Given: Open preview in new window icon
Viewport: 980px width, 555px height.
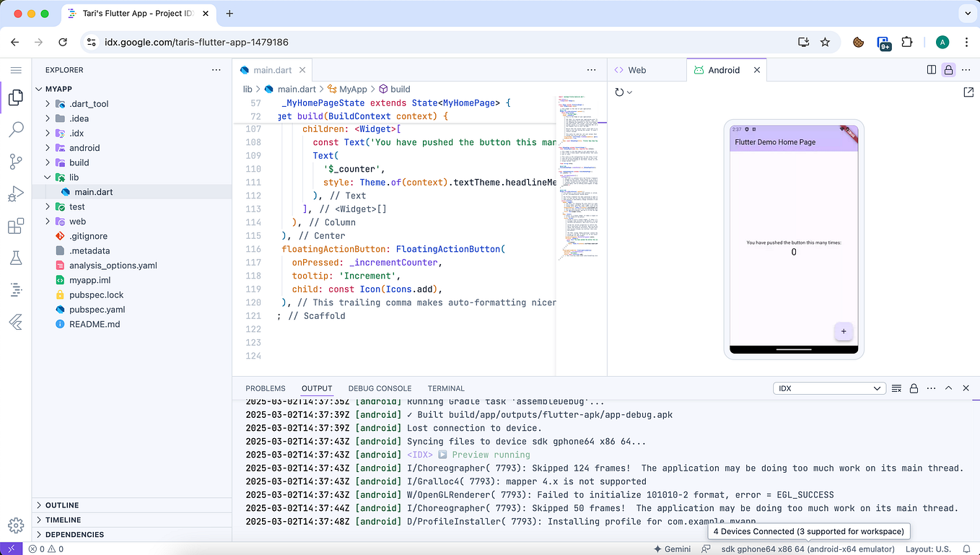Looking at the screenshot, I should [x=968, y=92].
